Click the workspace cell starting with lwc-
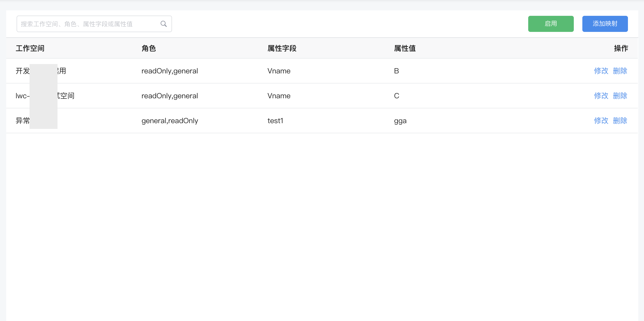Image resolution: width=644 pixels, height=321 pixels. pos(45,96)
